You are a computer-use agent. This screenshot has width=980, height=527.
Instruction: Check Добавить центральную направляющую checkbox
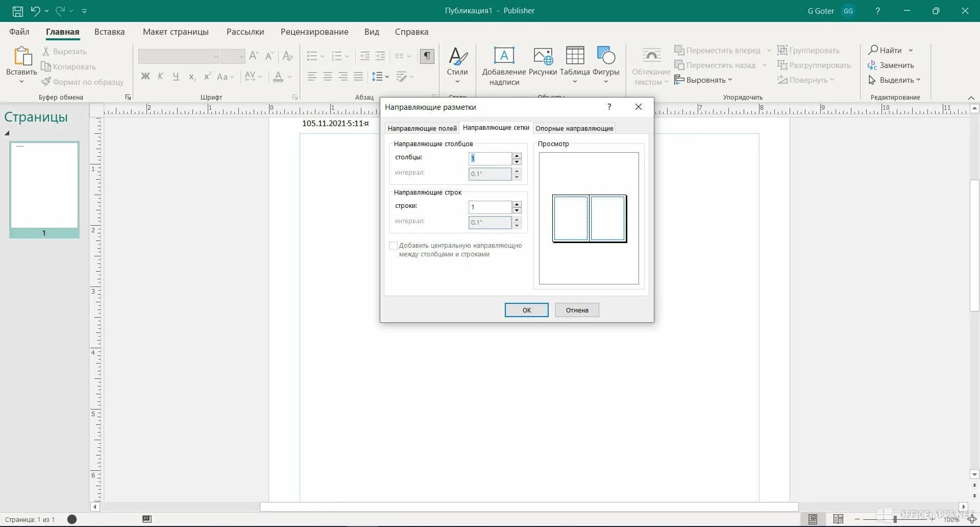(394, 246)
